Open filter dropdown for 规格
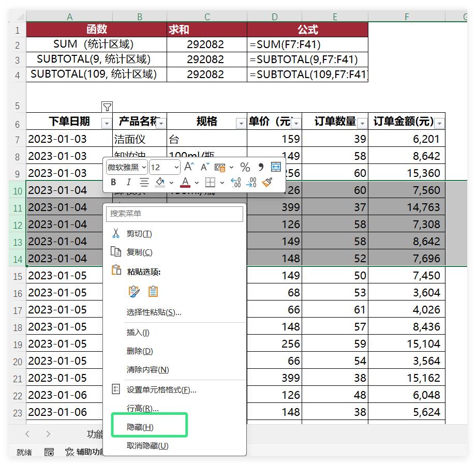 coord(241,124)
